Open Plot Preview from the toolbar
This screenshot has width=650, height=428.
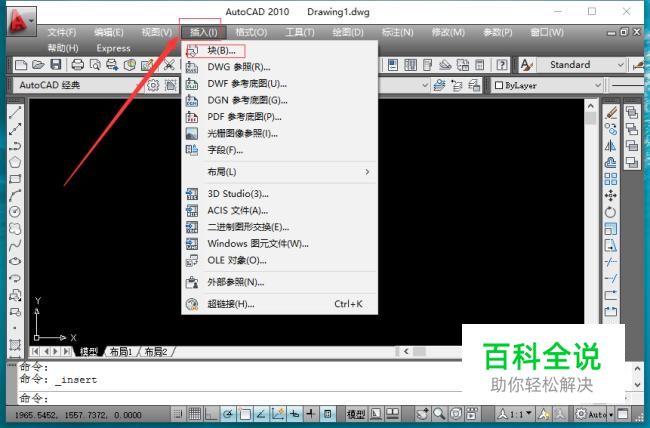point(95,65)
